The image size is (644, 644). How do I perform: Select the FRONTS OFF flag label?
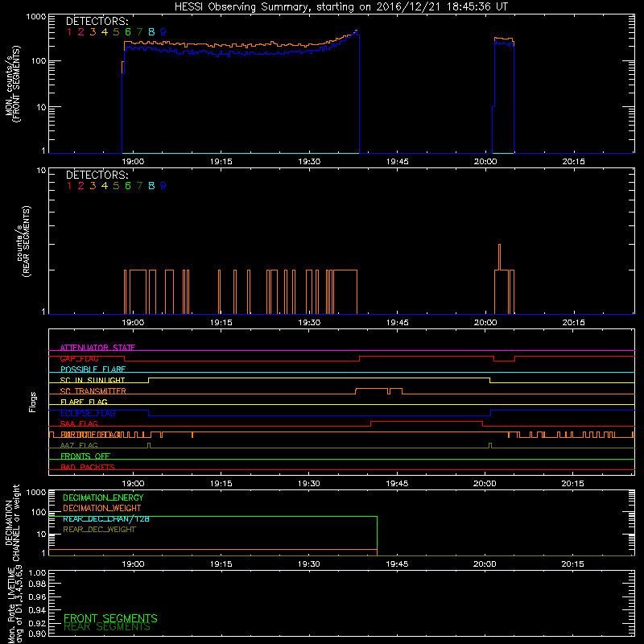(85, 456)
